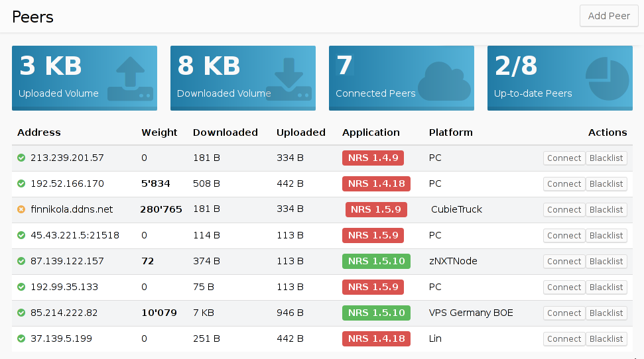Click green status icon for 192.99.35.133
This screenshot has width=644, height=359.
(21, 287)
